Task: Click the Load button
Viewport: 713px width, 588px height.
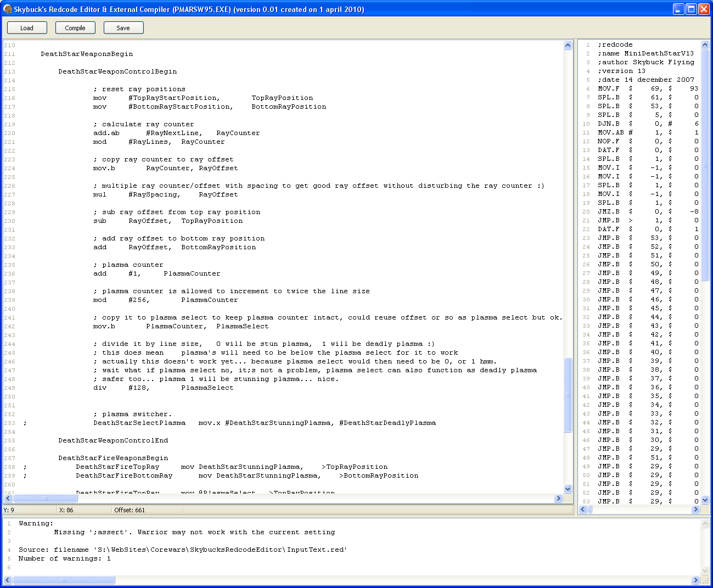Action: pos(27,28)
